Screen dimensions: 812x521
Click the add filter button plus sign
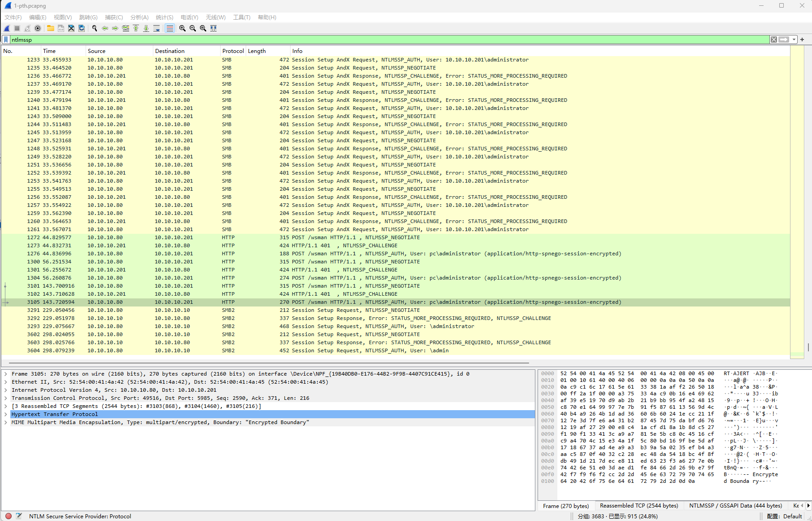click(802, 39)
